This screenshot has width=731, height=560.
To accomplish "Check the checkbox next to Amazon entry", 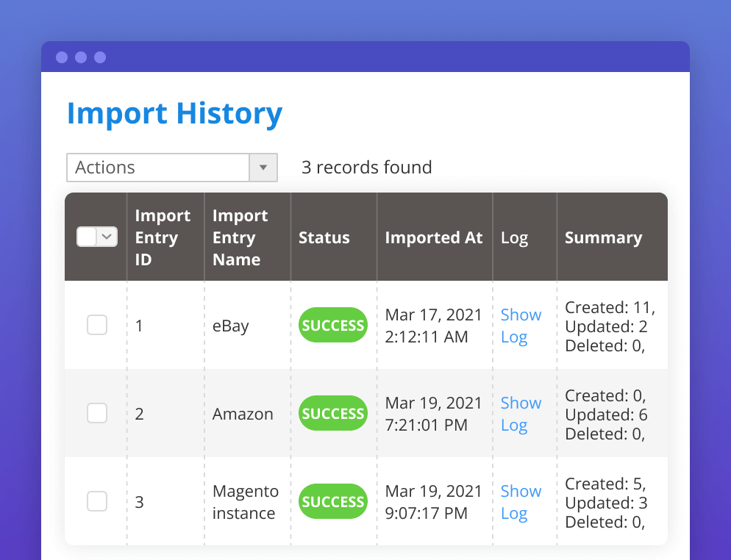I will [96, 413].
